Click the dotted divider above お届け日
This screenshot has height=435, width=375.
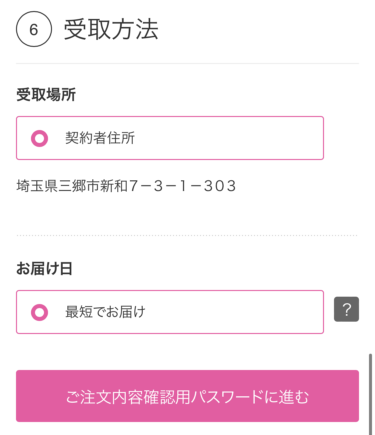(x=187, y=235)
